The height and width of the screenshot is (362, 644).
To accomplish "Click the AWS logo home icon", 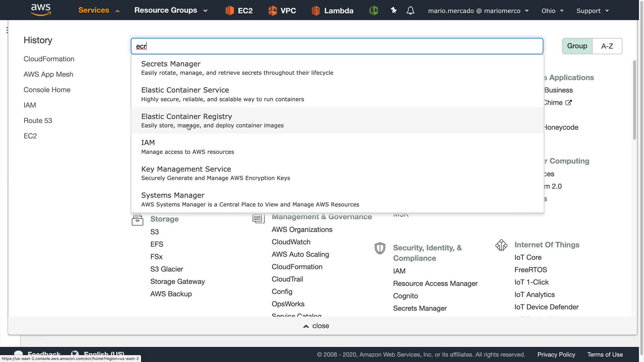I will 41,10.
